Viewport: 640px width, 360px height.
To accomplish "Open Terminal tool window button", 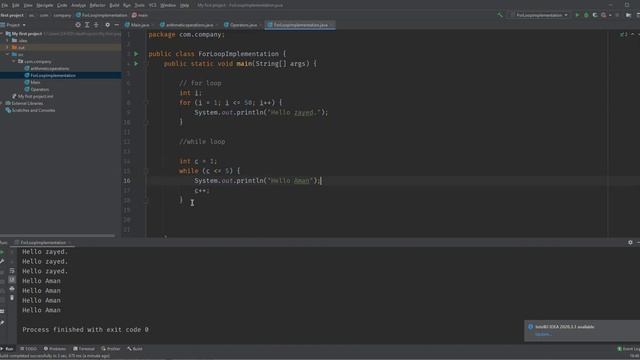I will point(84,349).
